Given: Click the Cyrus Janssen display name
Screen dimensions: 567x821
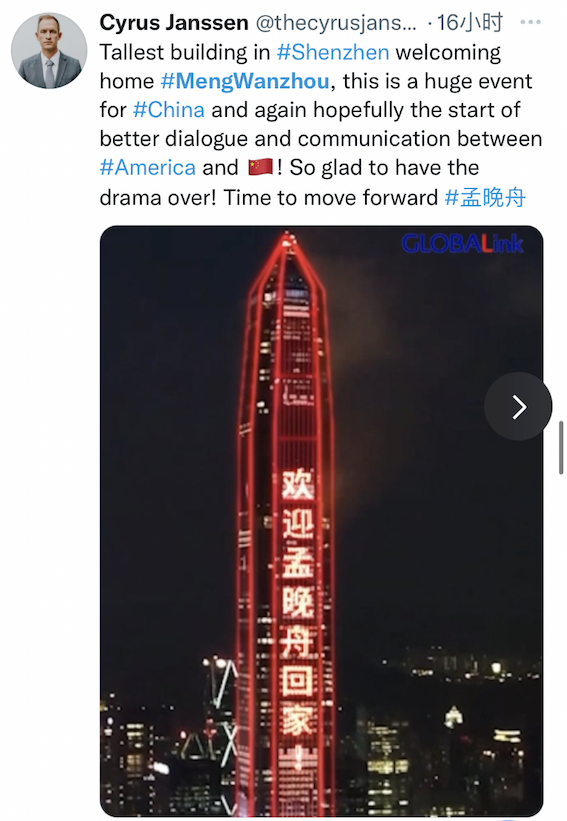Looking at the screenshot, I should (174, 23).
